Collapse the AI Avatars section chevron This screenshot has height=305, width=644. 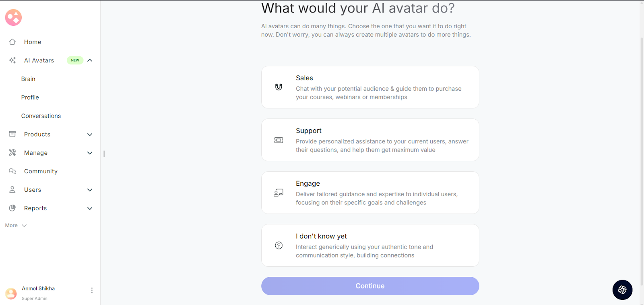coord(90,60)
